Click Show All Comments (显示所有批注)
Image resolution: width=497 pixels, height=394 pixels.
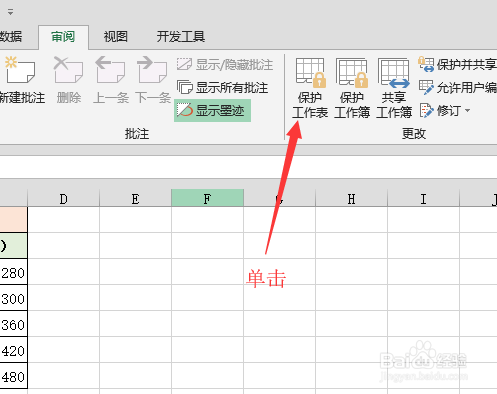(222, 88)
